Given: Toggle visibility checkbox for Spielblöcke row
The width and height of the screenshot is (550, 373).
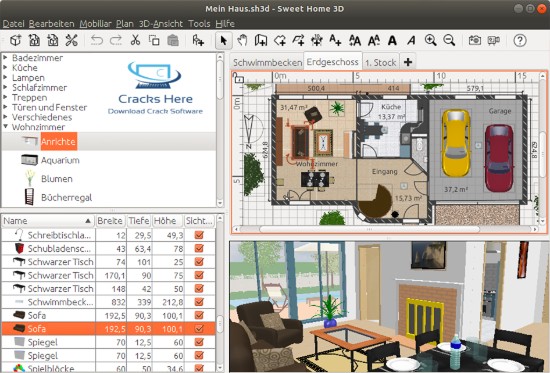Looking at the screenshot, I should pos(199,368).
